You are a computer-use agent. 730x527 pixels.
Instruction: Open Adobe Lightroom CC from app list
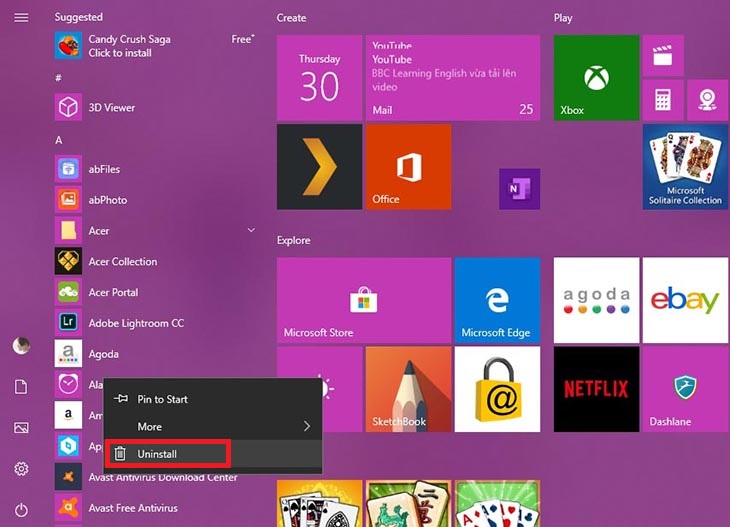tap(136, 323)
